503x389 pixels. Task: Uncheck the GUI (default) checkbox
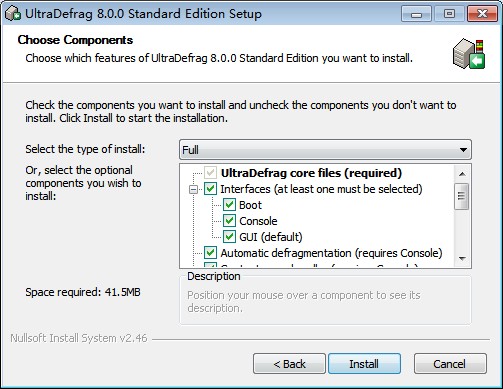point(229,237)
